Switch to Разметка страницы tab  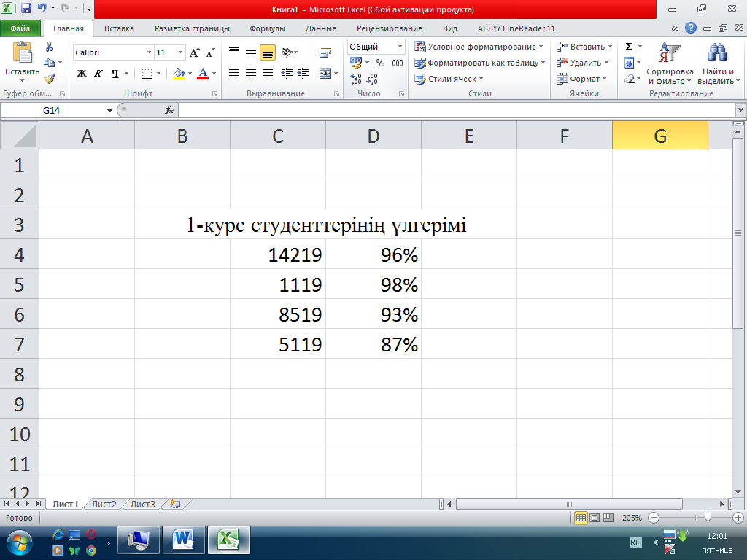point(192,28)
